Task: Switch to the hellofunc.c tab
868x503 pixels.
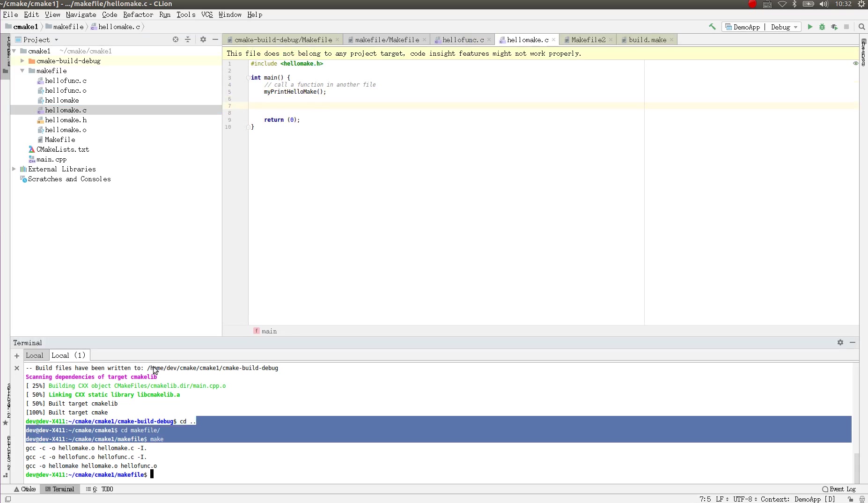Action: coord(463,40)
